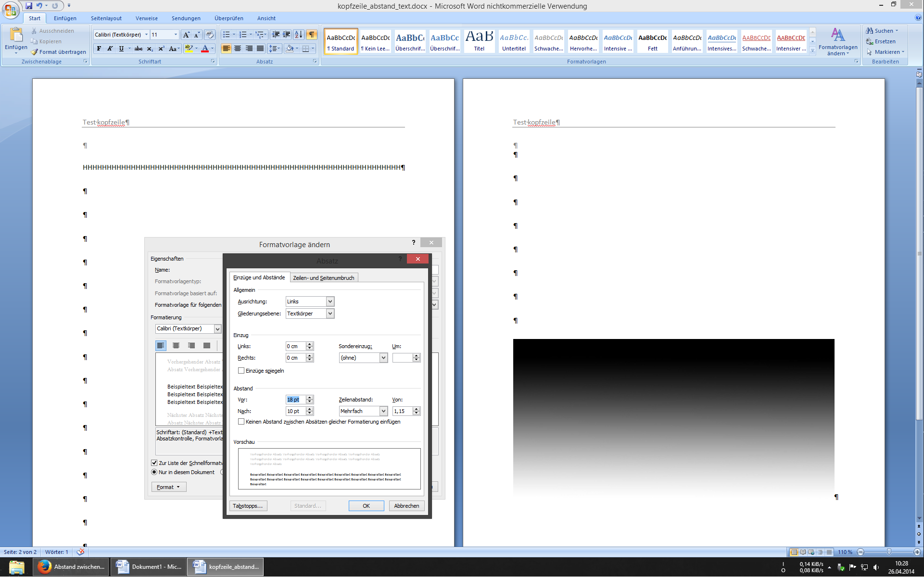This screenshot has height=577, width=924.
Task: Select center alignment in the ribbon
Action: pyautogui.click(x=238, y=49)
